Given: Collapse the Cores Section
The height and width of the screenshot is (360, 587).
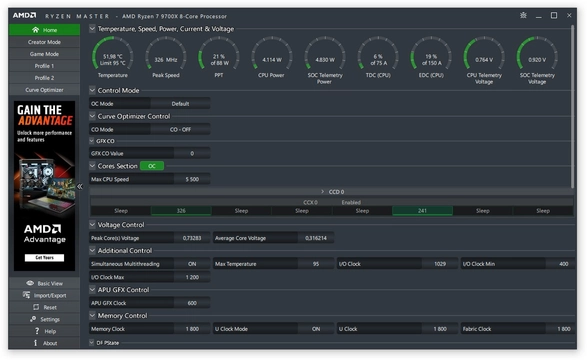Looking at the screenshot, I should (x=92, y=165).
